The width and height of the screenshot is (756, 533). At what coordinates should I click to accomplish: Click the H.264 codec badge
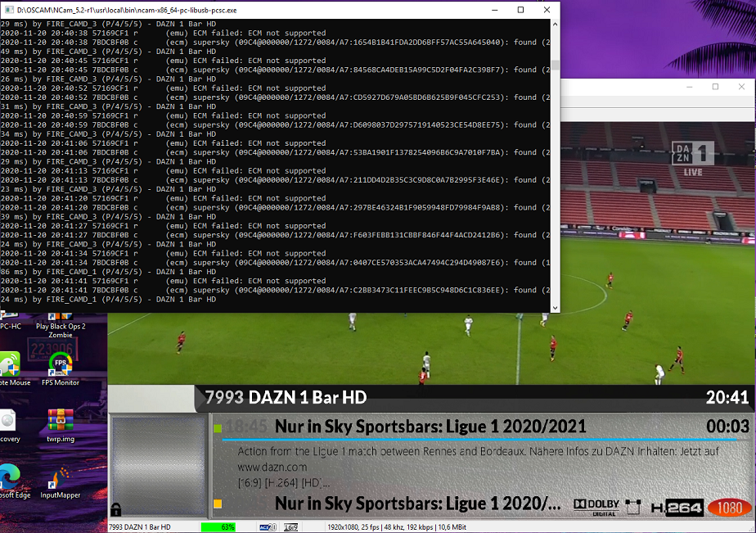676,508
